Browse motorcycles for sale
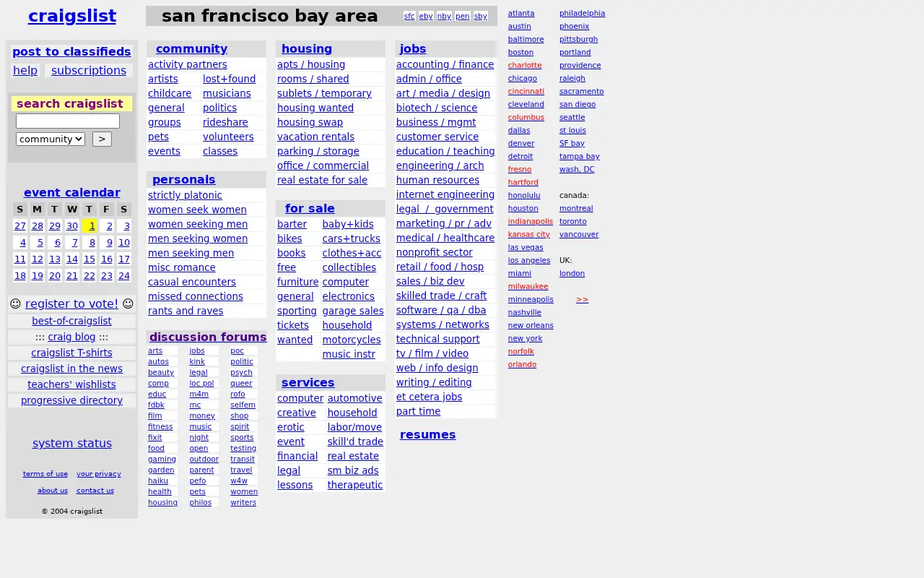924x578 pixels. [352, 340]
